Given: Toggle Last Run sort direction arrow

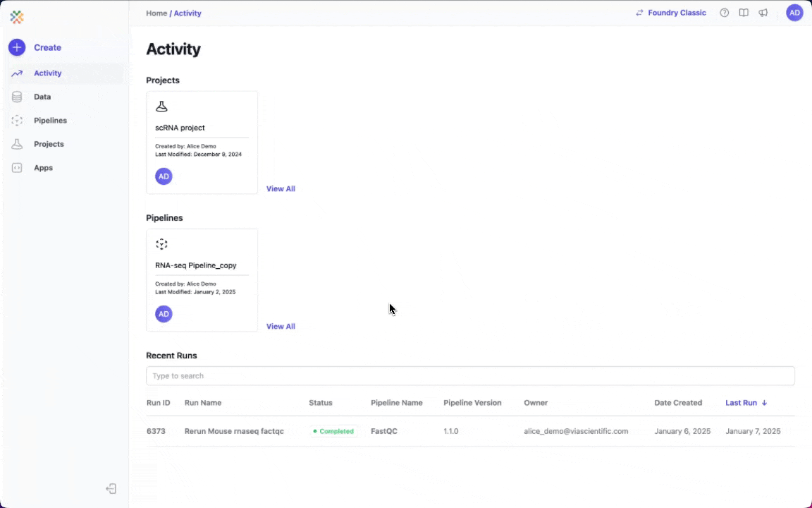Looking at the screenshot, I should 764,402.
